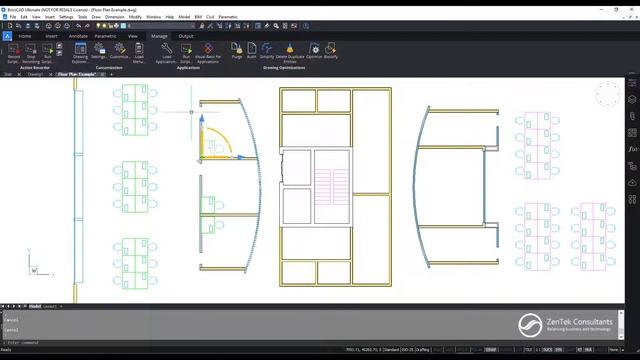Open the layer name dropdown in toolbar
The width and height of the screenshot is (640, 360).
161,26
